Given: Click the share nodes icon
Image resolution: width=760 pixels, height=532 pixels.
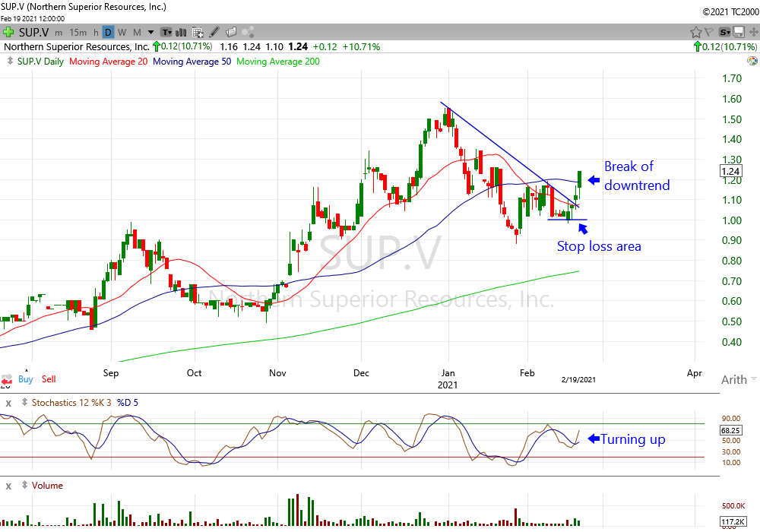Looking at the screenshot, I should pyautogui.click(x=249, y=32).
